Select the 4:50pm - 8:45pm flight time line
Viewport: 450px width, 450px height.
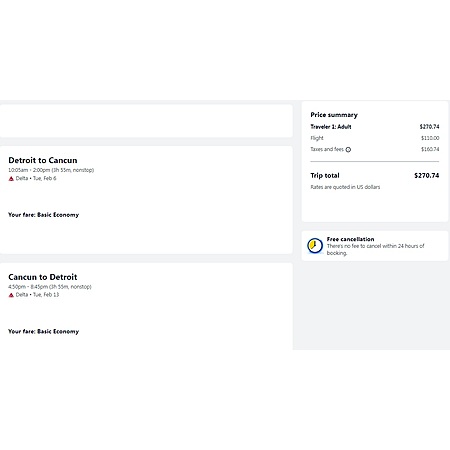[50, 287]
